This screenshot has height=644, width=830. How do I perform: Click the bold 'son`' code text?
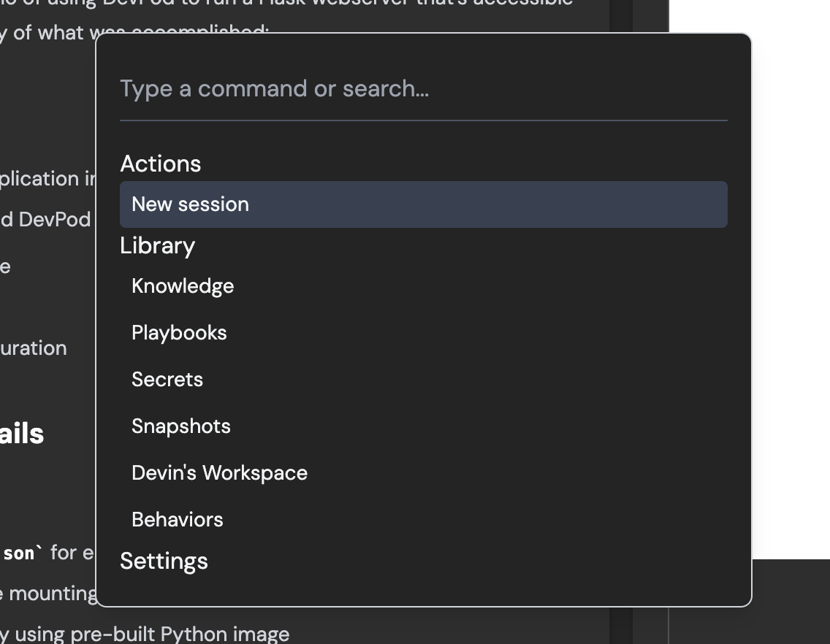point(19,553)
